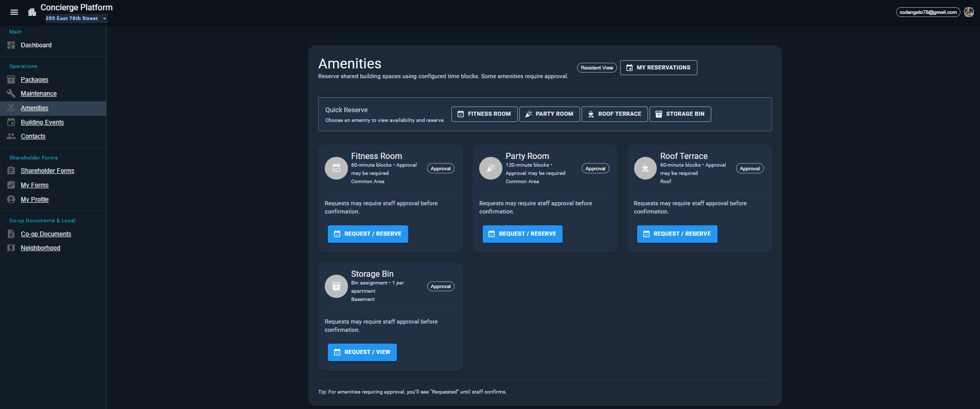Quick reserve the Roof Terrace
This screenshot has width=980, height=409.
point(615,114)
